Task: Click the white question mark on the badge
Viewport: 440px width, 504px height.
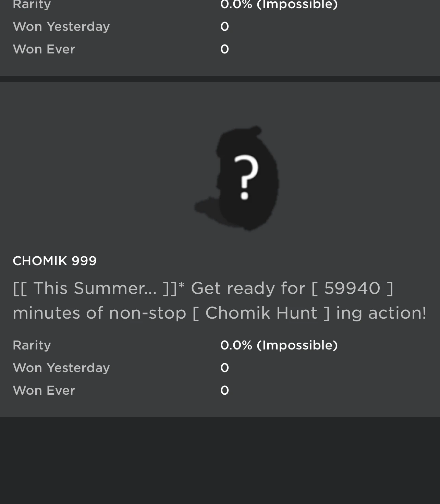Action: [x=245, y=177]
